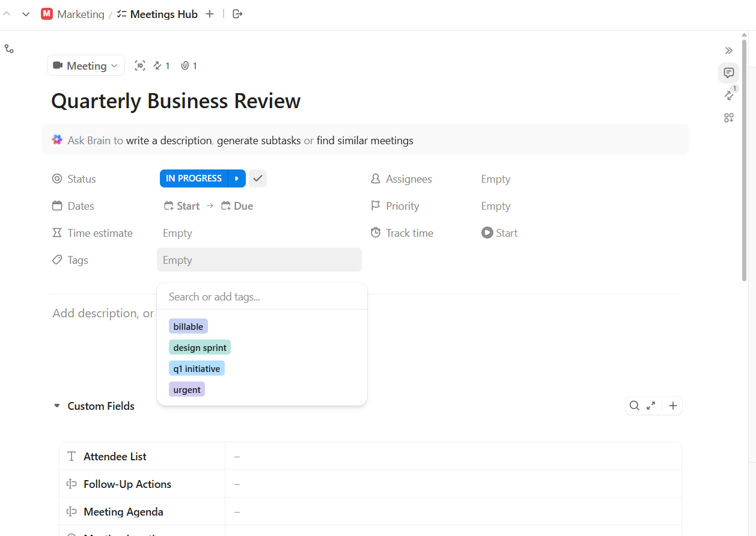Expand the IN PROGRESS status arrow
This screenshot has height=536, width=756.
pyautogui.click(x=237, y=178)
